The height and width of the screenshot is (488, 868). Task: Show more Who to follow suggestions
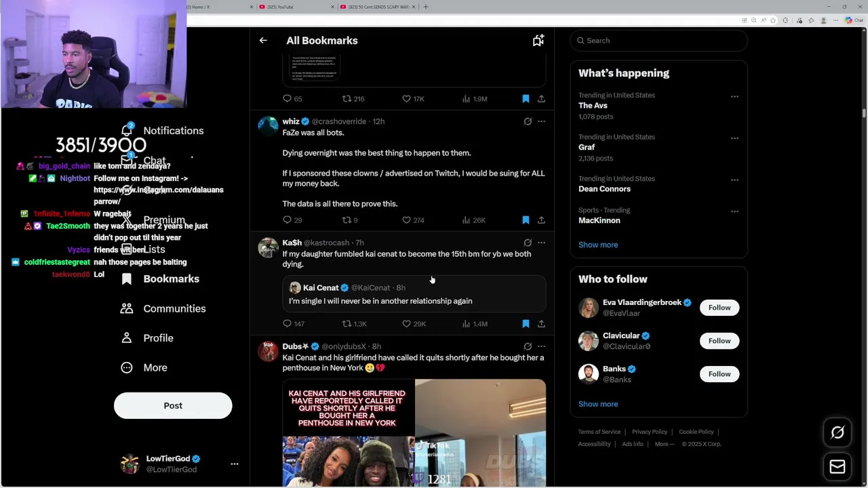click(x=598, y=404)
